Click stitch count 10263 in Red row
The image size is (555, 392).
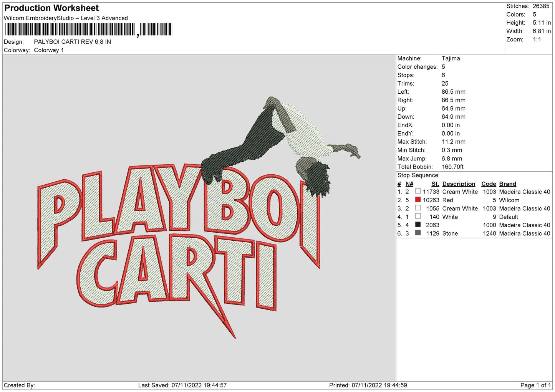click(431, 200)
